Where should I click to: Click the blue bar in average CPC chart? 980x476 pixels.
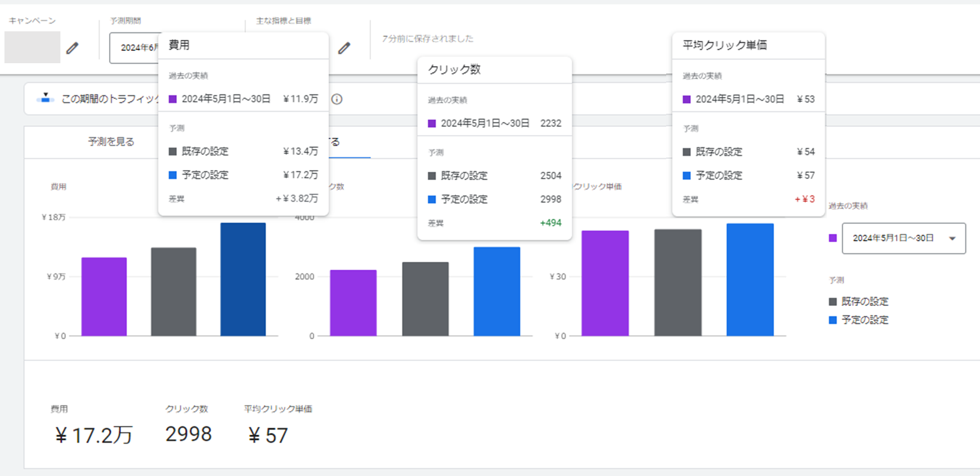pyautogui.click(x=750, y=280)
